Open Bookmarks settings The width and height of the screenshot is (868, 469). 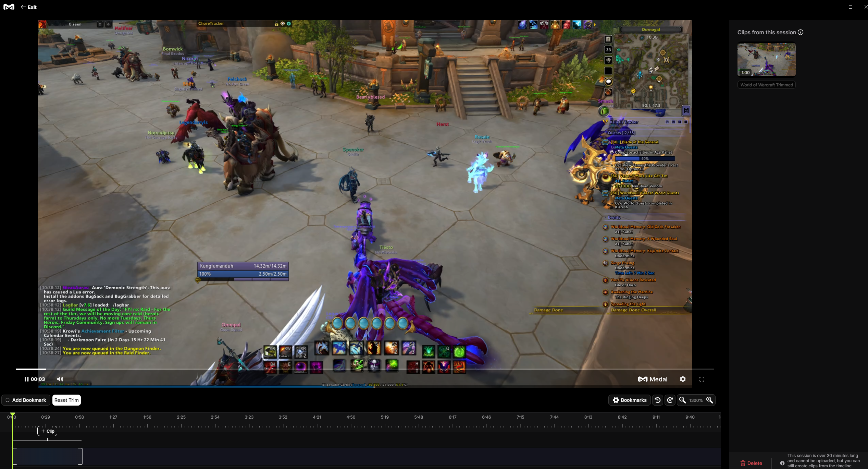pos(629,400)
